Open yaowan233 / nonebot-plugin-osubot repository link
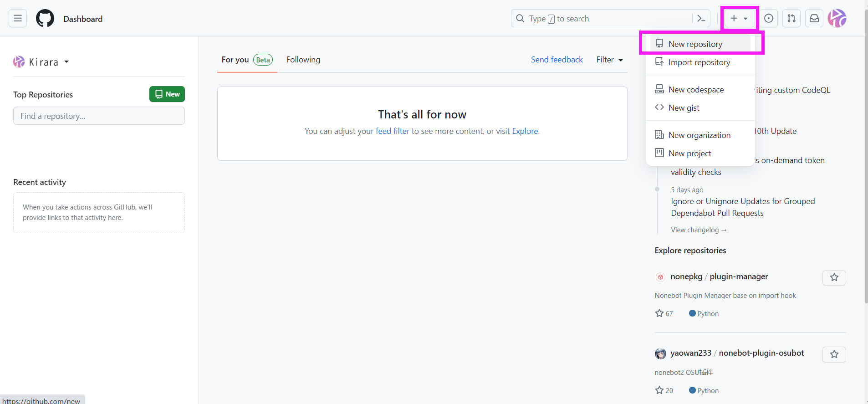Image resolution: width=868 pixels, height=404 pixels. (x=737, y=353)
